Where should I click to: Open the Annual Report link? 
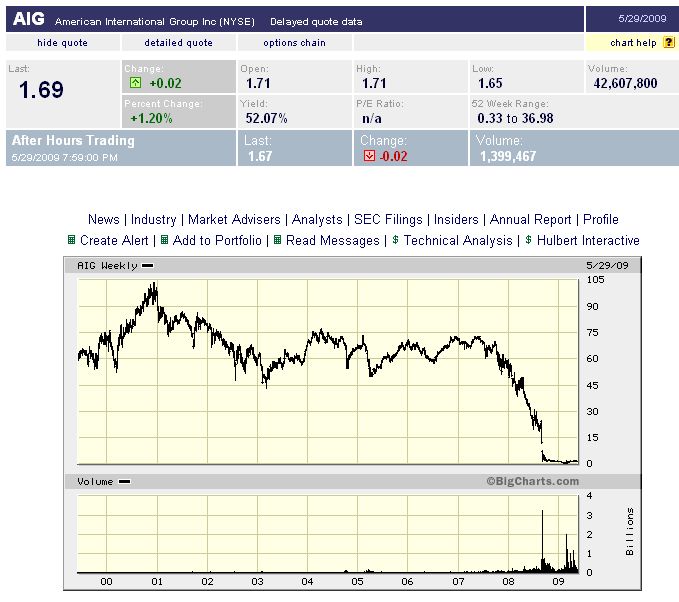pos(531,219)
